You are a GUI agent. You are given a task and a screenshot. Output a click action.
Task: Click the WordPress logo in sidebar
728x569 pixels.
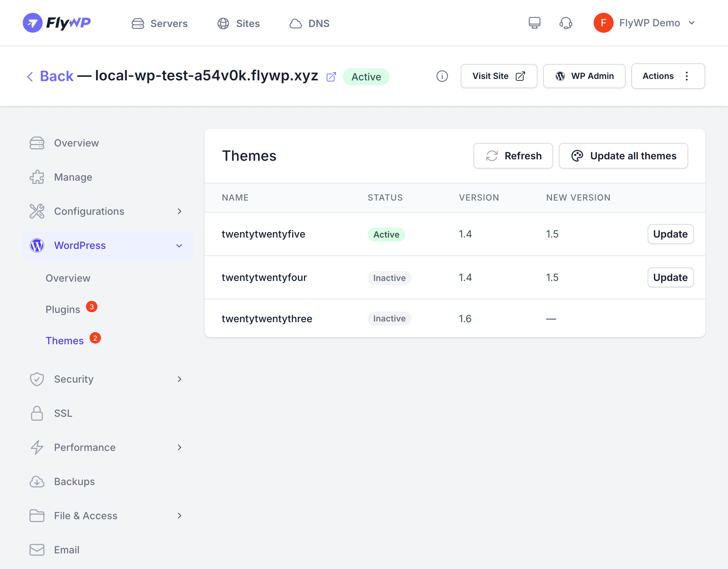click(37, 245)
